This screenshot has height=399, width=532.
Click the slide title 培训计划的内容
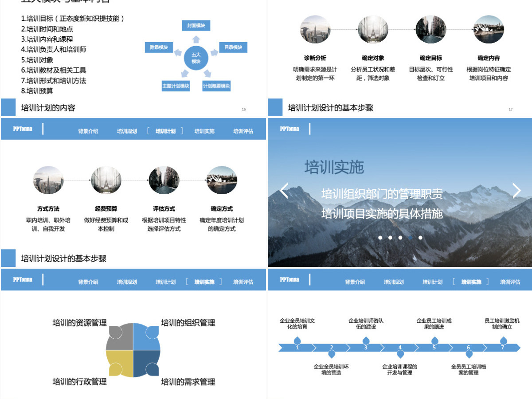click(48, 108)
